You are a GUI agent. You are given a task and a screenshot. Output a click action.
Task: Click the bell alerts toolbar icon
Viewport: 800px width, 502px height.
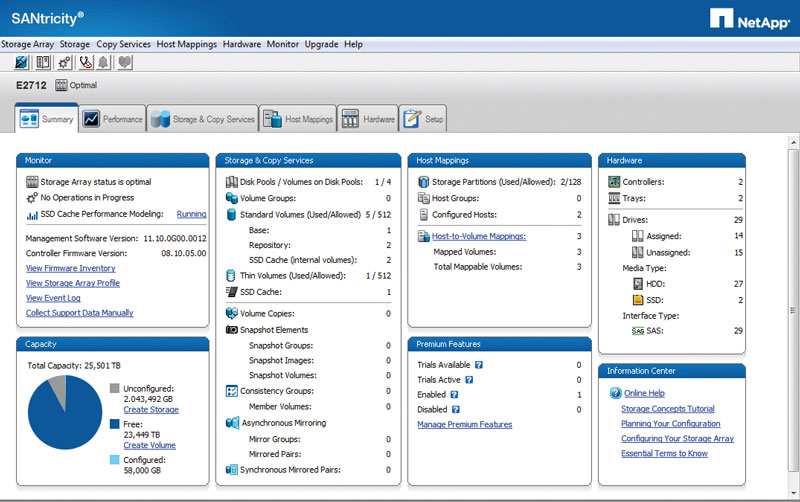[x=105, y=62]
